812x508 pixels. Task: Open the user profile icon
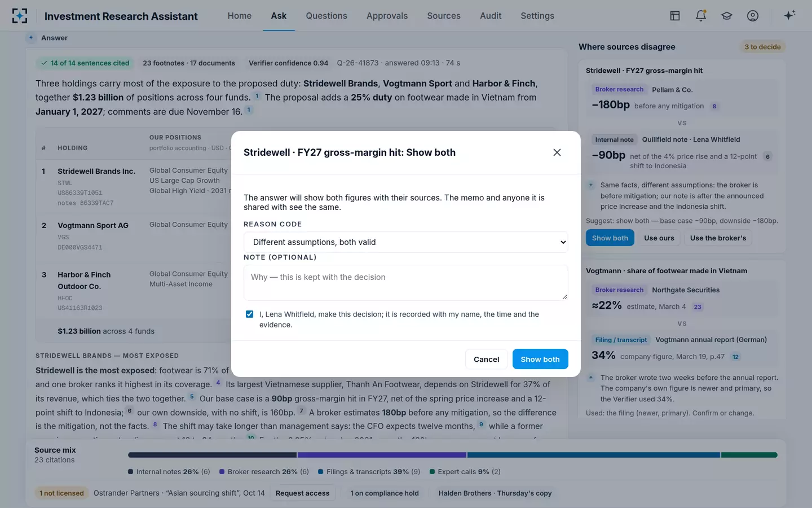pos(753,16)
